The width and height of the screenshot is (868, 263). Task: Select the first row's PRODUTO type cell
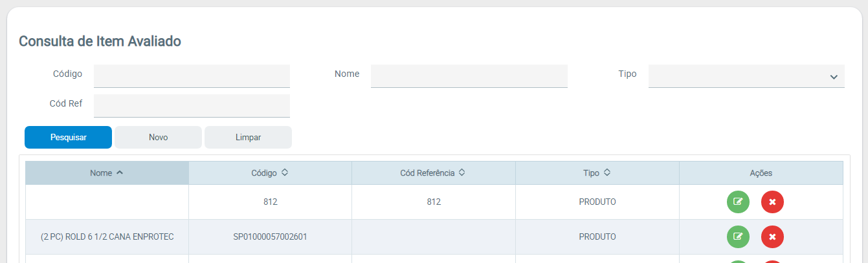[597, 202]
